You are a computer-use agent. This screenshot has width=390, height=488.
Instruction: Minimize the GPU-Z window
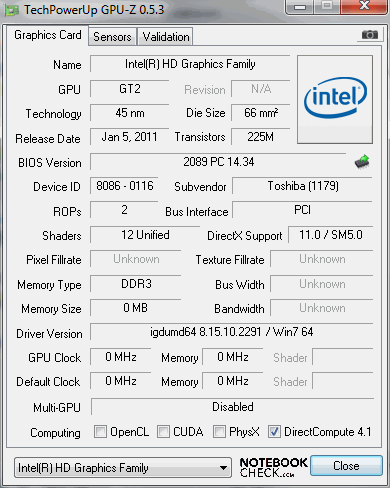[x=300, y=7]
